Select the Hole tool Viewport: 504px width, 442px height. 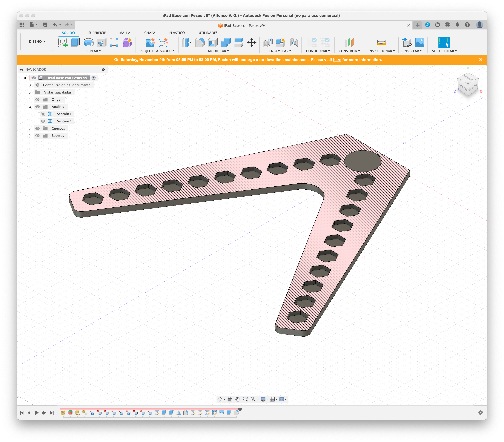point(101,42)
